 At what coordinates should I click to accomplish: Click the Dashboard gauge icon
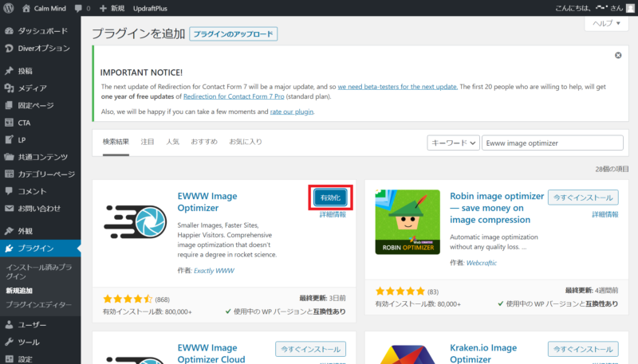click(x=9, y=31)
